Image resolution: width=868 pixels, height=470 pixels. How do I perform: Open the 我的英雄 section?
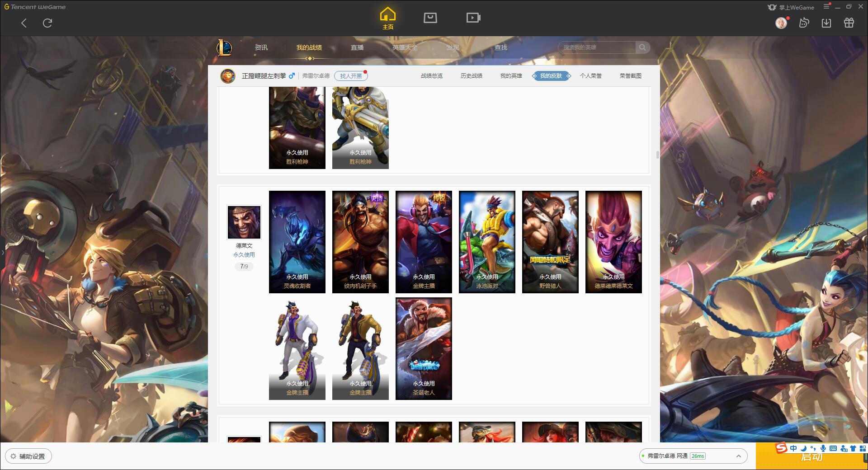click(511, 76)
